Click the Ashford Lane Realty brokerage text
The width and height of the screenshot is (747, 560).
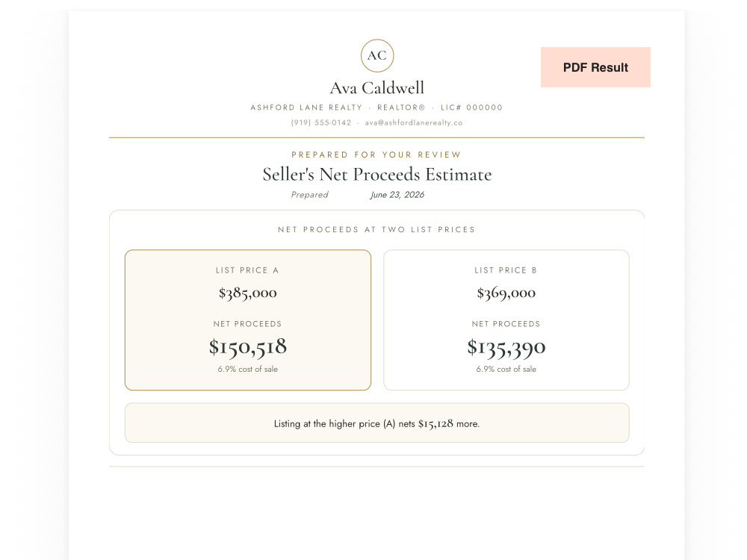306,108
